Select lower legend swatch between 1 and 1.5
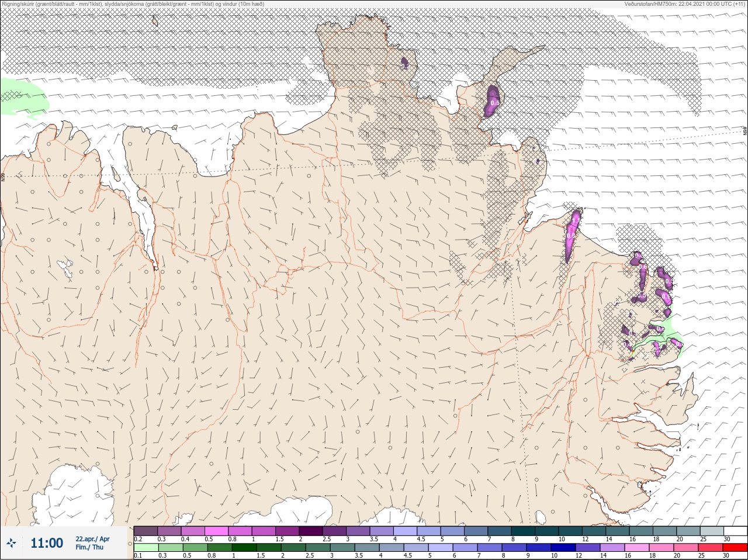 click(x=244, y=548)
